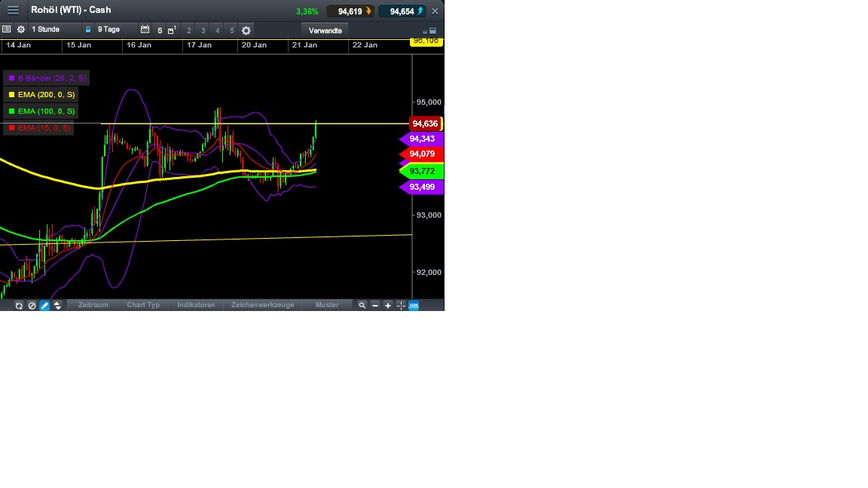The height and width of the screenshot is (488, 868).
Task: Open the Indikatoren menu
Action: (195, 305)
